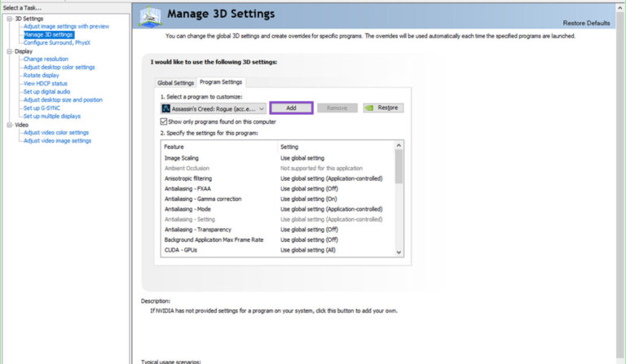Collapse the Display tree node
This screenshot has width=626, height=364.
pyautogui.click(x=10, y=51)
